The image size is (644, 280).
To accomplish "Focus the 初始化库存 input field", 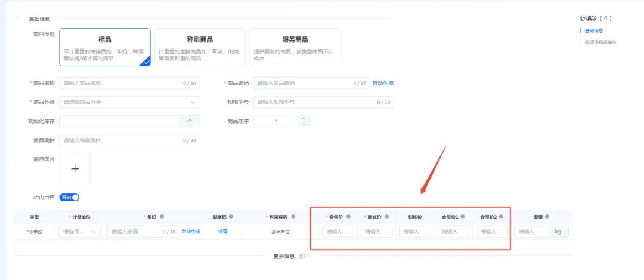I will (x=119, y=121).
